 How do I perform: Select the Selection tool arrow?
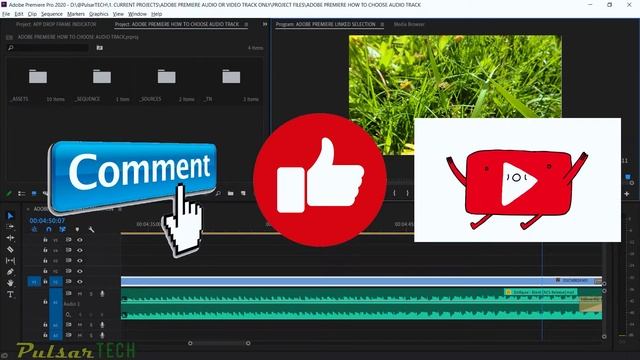click(x=10, y=216)
